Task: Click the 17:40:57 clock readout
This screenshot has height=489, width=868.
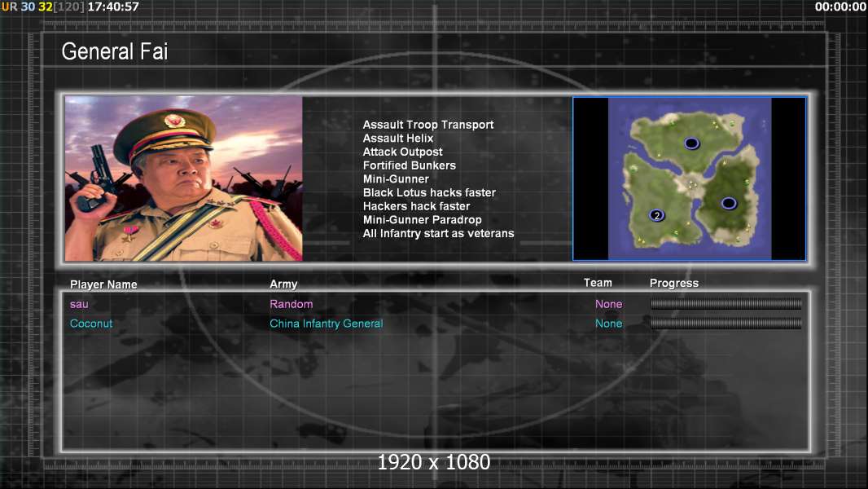Action: 113,7
